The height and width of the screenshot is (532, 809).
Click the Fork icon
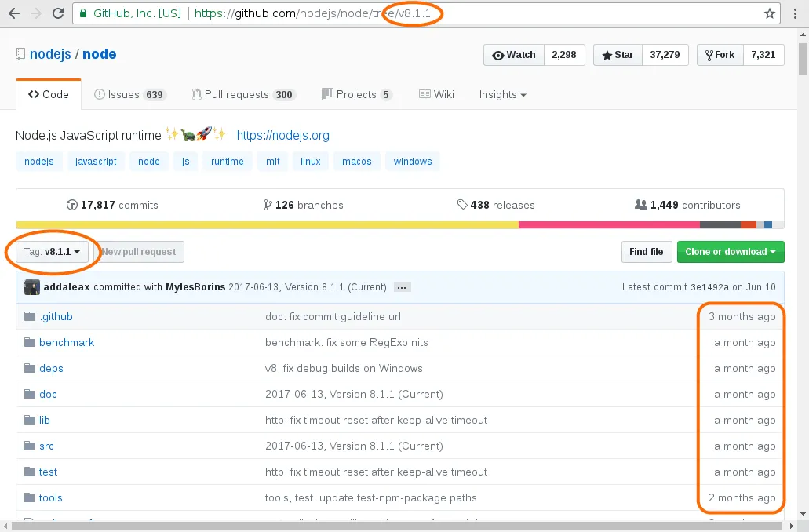coord(708,55)
